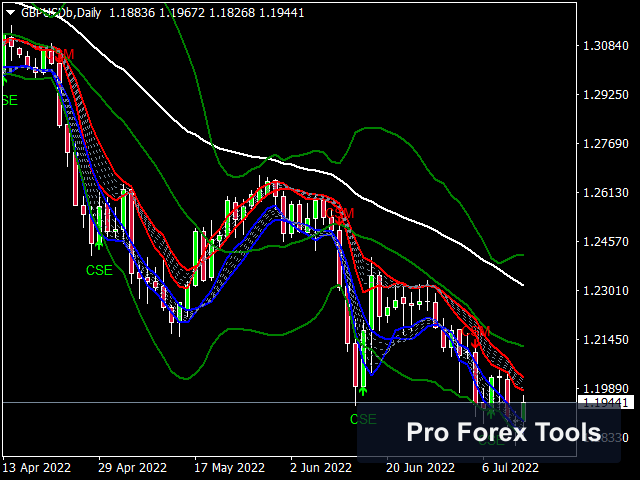
Task: Select the red CSM label of early June
Action: point(341,213)
